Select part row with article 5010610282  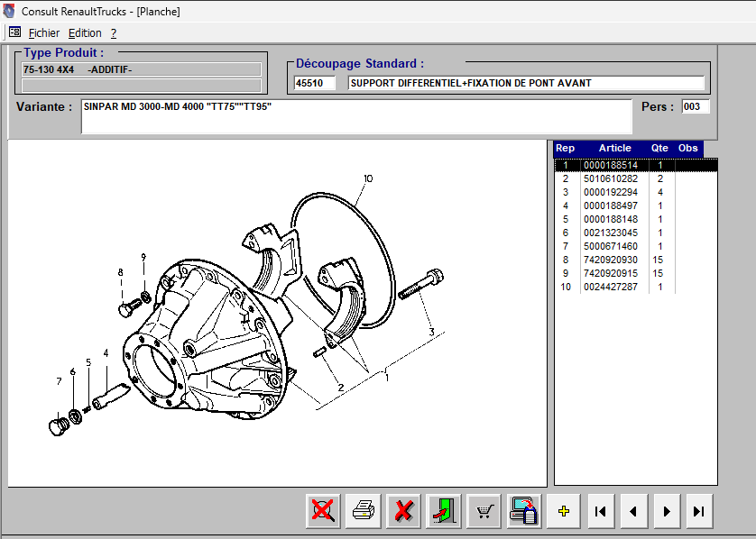click(610, 178)
